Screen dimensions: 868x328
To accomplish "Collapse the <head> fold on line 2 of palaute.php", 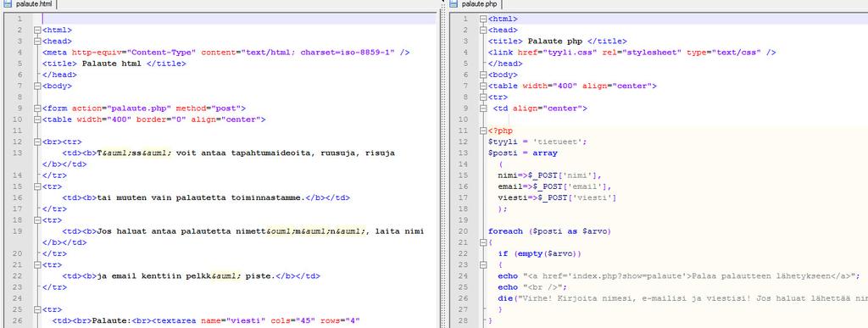I will pos(483,31).
